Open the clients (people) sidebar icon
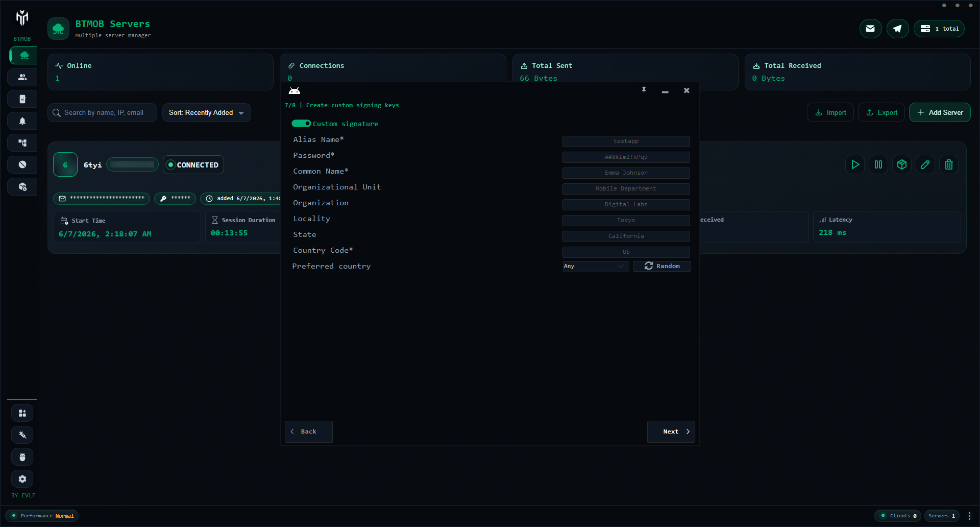This screenshot has height=527, width=980. tap(22, 77)
